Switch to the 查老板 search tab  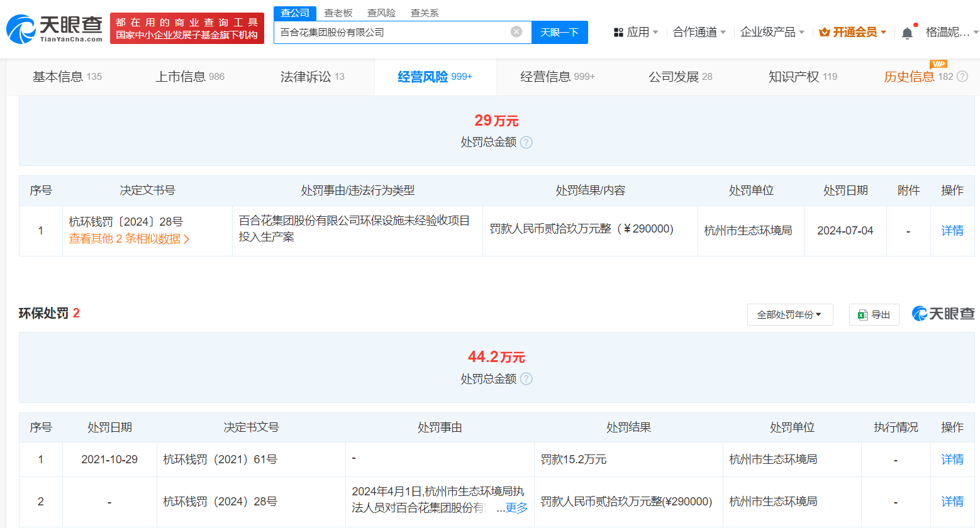(338, 13)
